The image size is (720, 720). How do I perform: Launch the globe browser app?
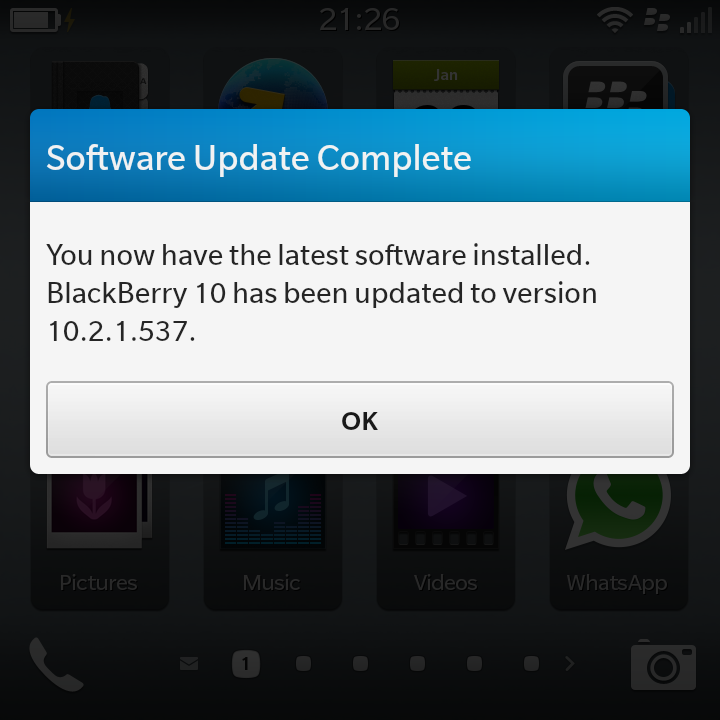point(273,84)
